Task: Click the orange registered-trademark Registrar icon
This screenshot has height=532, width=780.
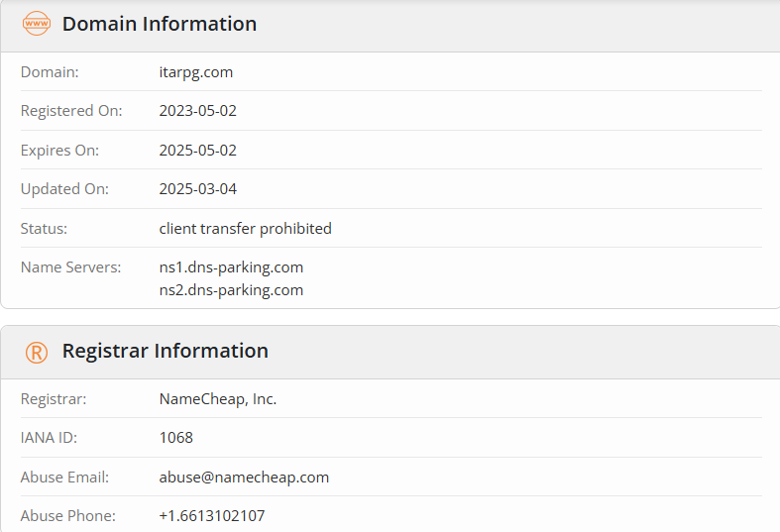Action: point(36,352)
